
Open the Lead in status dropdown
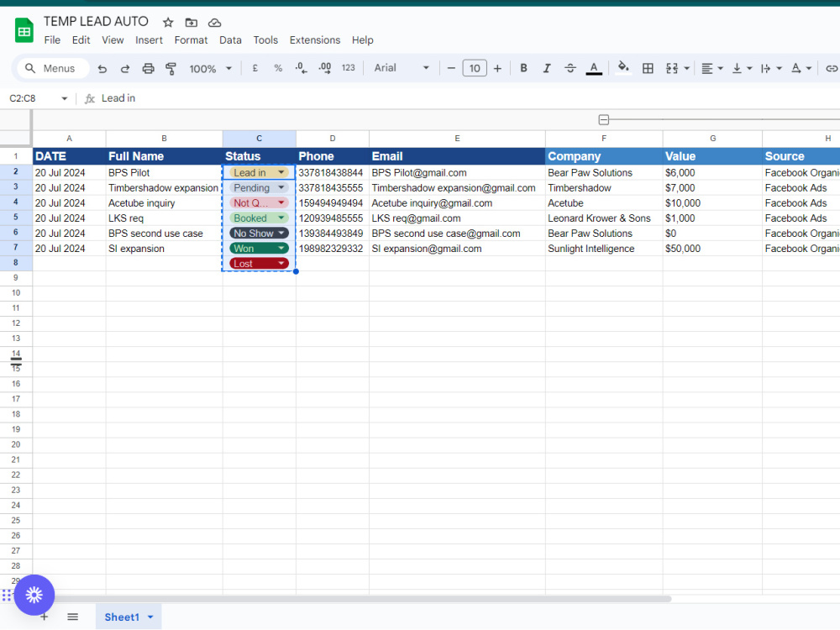click(281, 172)
